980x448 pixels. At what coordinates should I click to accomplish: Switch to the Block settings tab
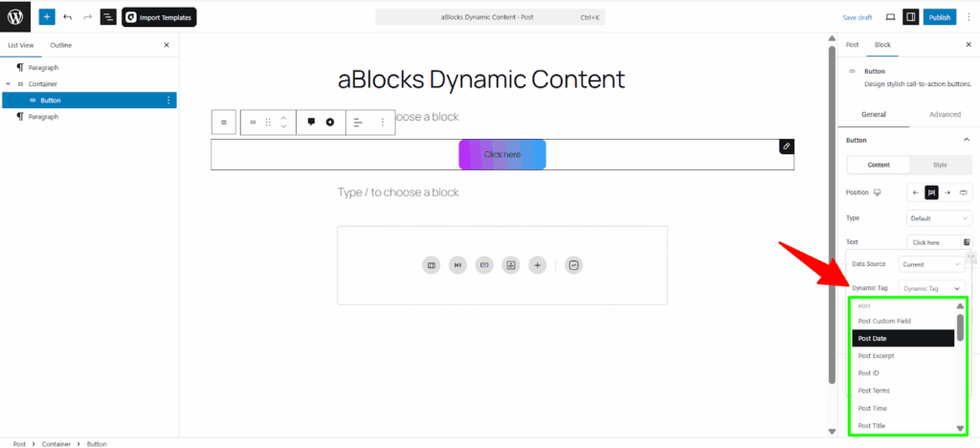click(882, 45)
